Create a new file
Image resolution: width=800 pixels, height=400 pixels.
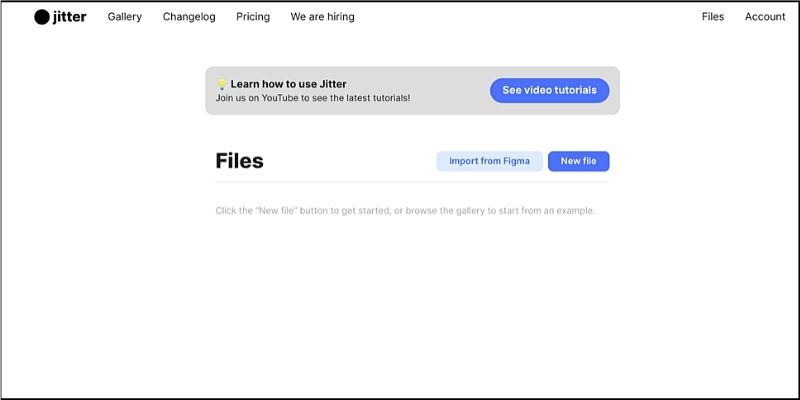tap(579, 161)
